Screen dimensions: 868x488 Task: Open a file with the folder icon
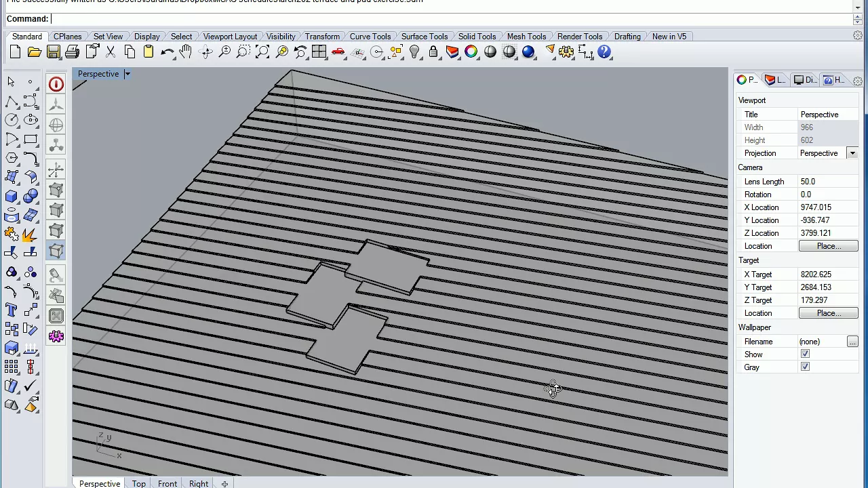(34, 52)
